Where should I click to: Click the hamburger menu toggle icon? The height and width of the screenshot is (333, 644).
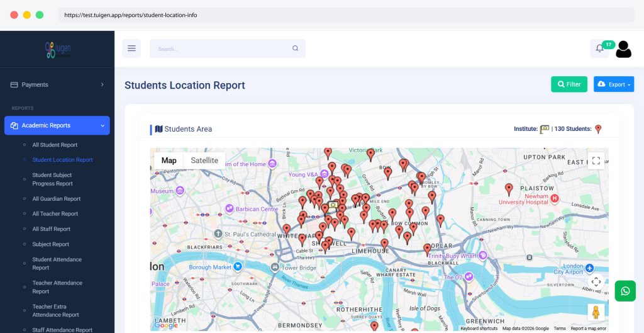[x=131, y=48]
